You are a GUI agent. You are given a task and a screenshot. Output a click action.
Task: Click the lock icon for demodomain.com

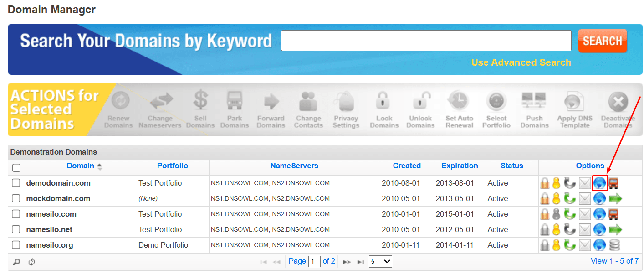click(545, 183)
